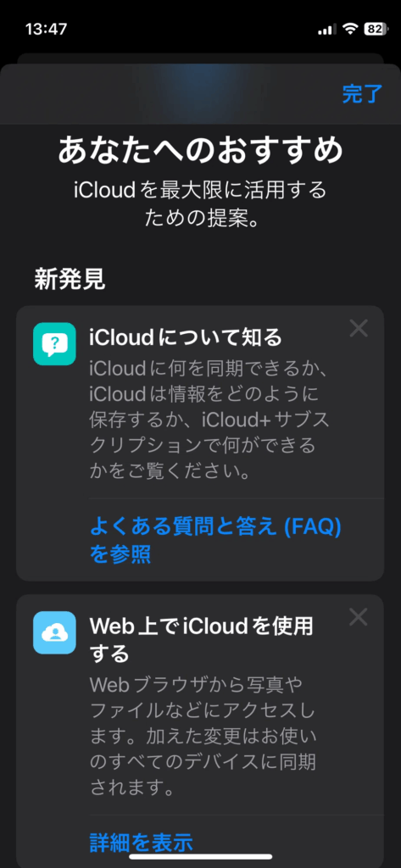Tap the 新発見 section header

pyautogui.click(x=70, y=280)
